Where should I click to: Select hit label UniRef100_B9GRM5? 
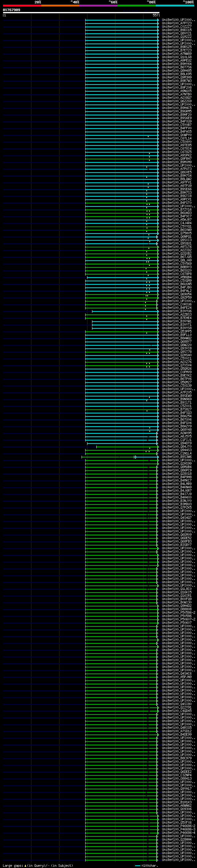pos(176,111)
